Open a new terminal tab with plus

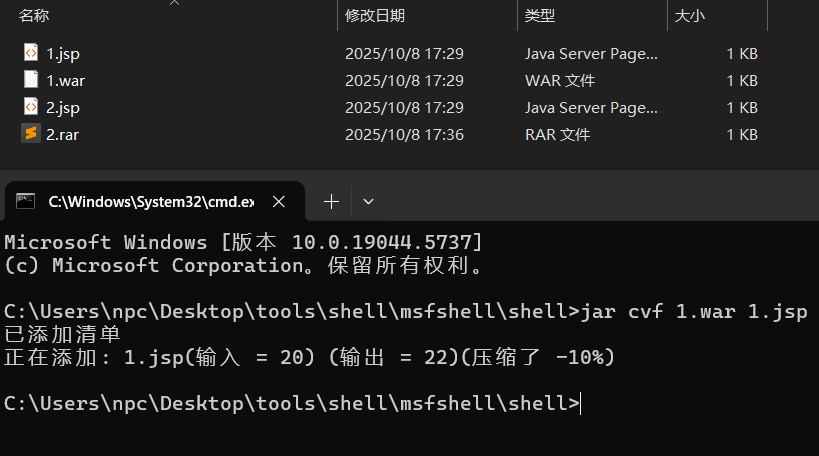point(332,201)
